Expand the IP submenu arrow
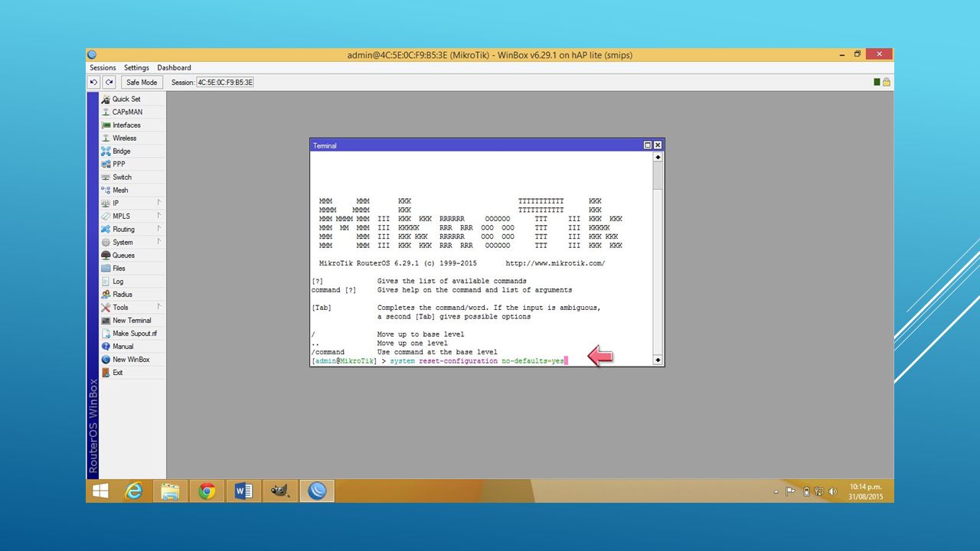This screenshot has height=551, width=980. (x=159, y=203)
